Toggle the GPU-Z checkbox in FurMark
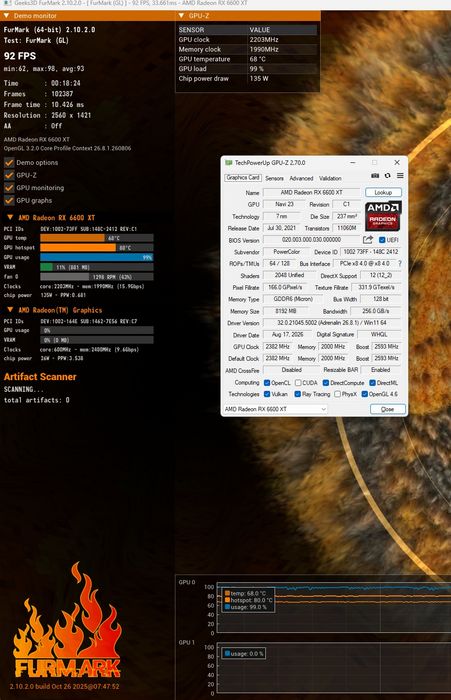This screenshot has width=451, height=700. coord(9,175)
